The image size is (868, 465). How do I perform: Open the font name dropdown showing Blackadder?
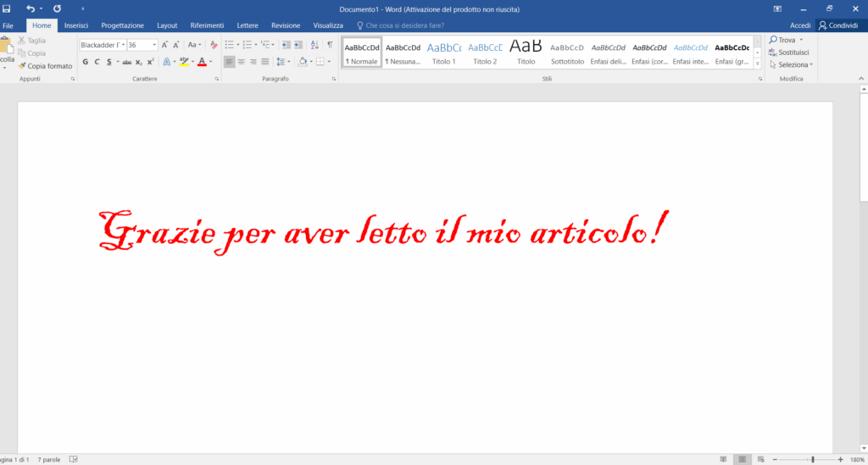click(x=123, y=45)
